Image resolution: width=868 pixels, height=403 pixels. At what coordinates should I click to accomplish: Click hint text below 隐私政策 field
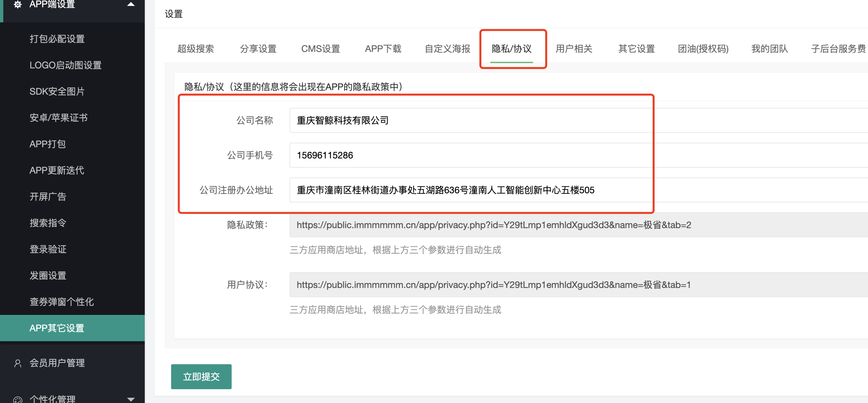click(x=395, y=250)
